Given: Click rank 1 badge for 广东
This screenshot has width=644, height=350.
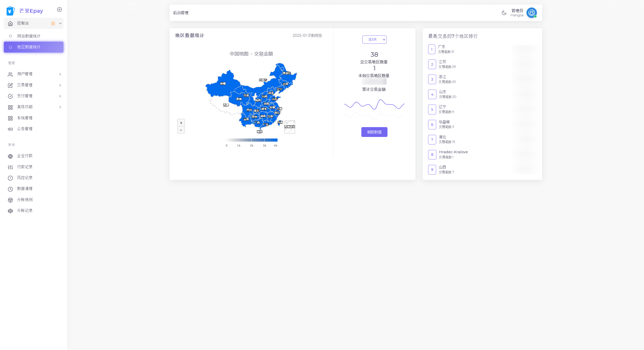Looking at the screenshot, I should 432,49.
